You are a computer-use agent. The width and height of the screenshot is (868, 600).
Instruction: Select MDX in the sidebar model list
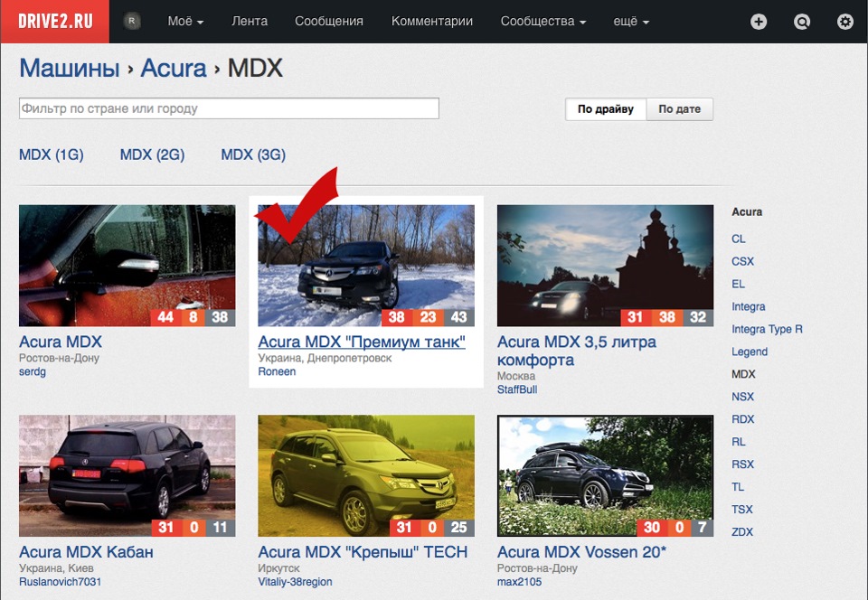coord(743,374)
